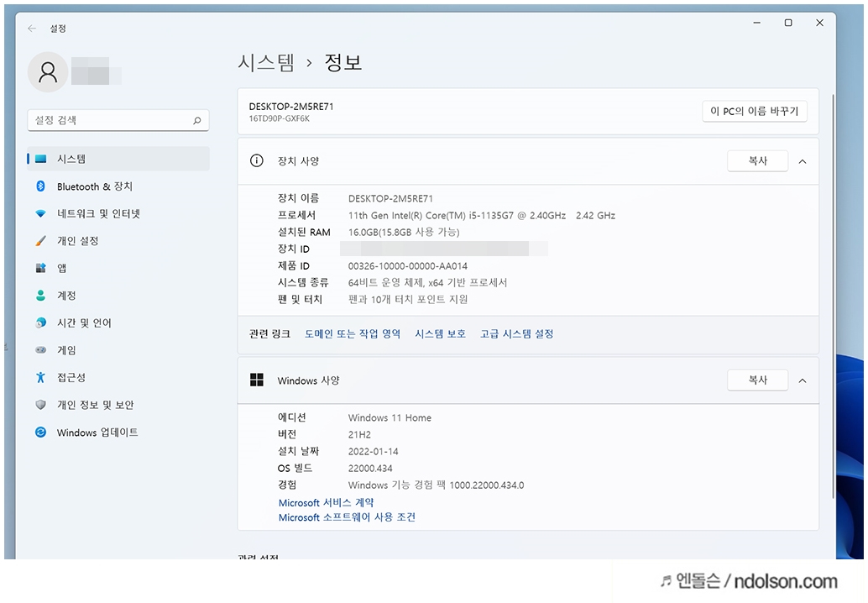Select 계정 in the sidebar
868x603 pixels.
(118, 295)
